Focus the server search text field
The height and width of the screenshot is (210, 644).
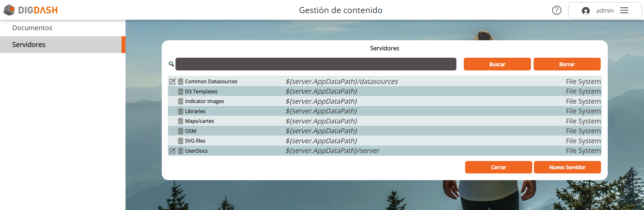[315, 64]
